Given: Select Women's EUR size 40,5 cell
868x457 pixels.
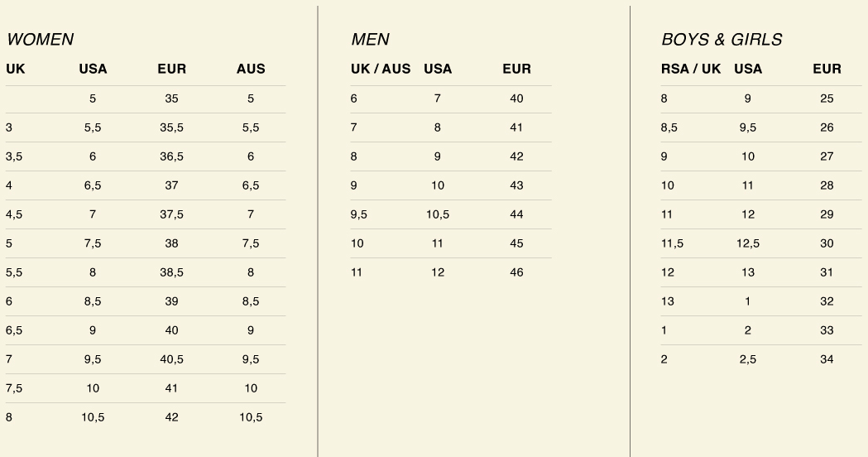Looking at the screenshot, I should (171, 359).
